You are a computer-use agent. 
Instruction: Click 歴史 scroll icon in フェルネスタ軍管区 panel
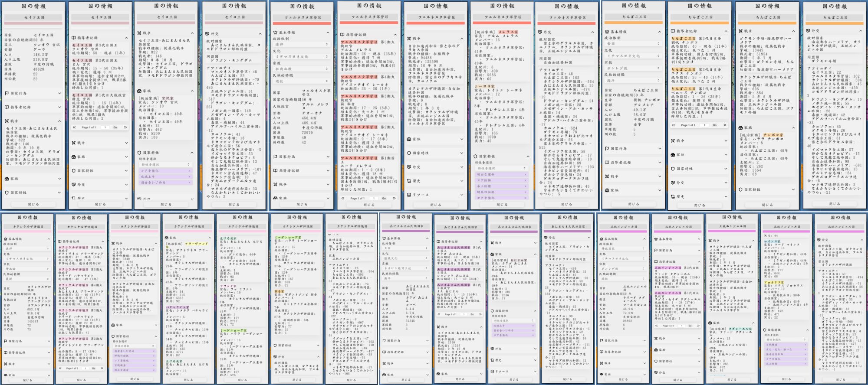(x=409, y=181)
